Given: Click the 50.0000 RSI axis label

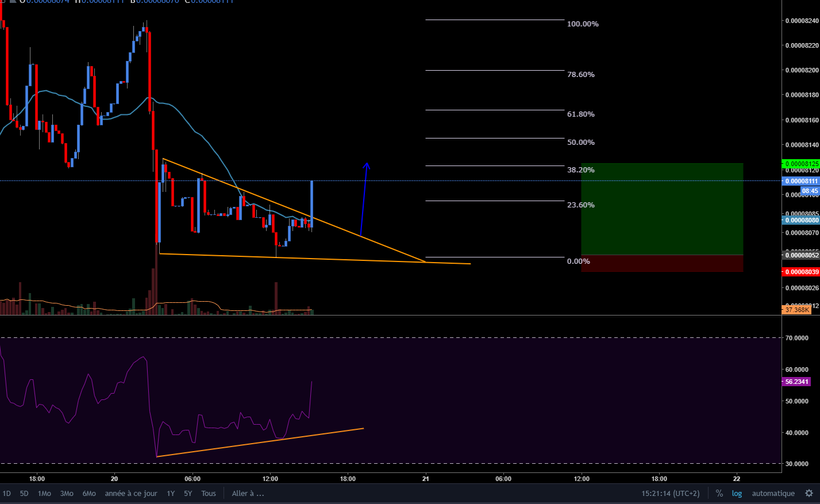Looking at the screenshot, I should 797,401.
